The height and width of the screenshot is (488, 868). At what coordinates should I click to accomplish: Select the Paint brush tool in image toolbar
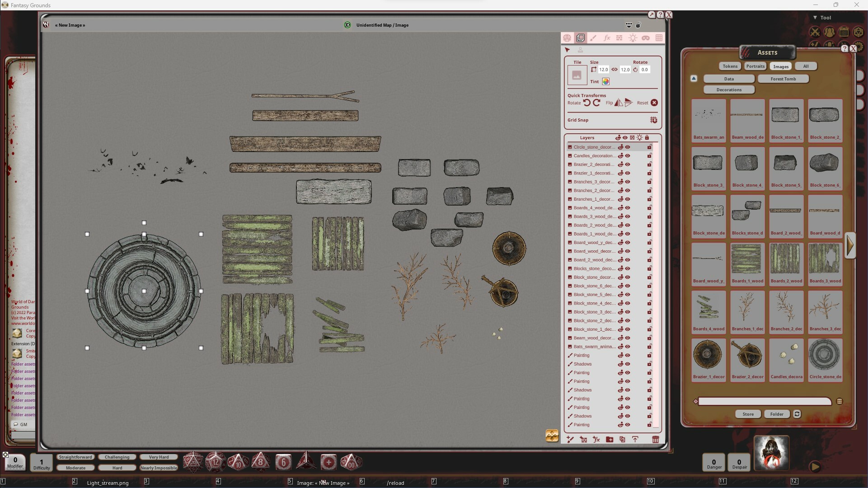pyautogui.click(x=593, y=38)
